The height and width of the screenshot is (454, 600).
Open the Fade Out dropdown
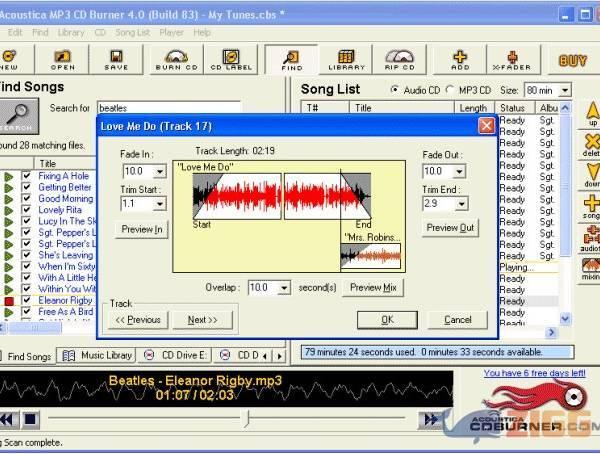click(459, 171)
